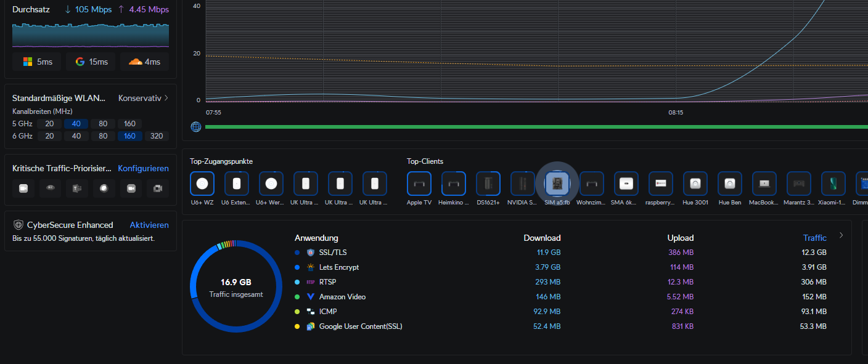Open the Heimkino client icon
The height and width of the screenshot is (364, 868).
click(453, 184)
